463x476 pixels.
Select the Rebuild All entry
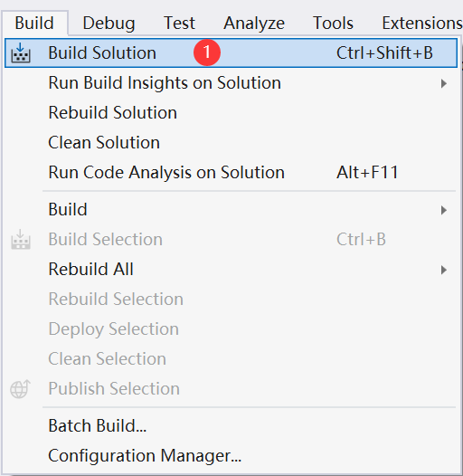[x=231, y=270]
